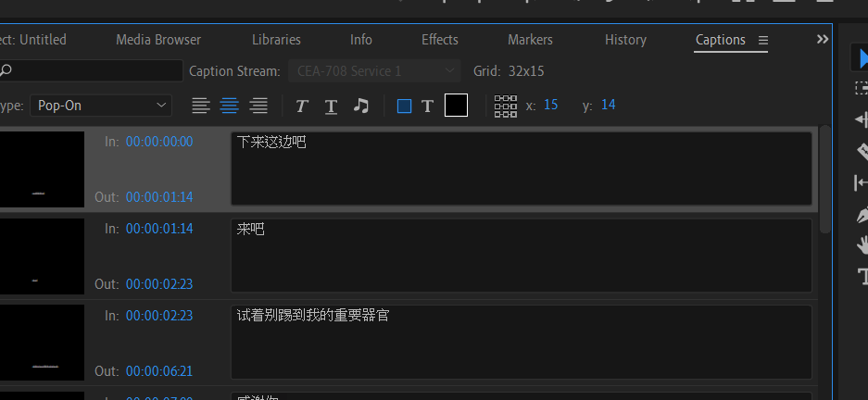This screenshot has width=868, height=400.
Task: Insert musical note symbol
Action: [x=361, y=106]
